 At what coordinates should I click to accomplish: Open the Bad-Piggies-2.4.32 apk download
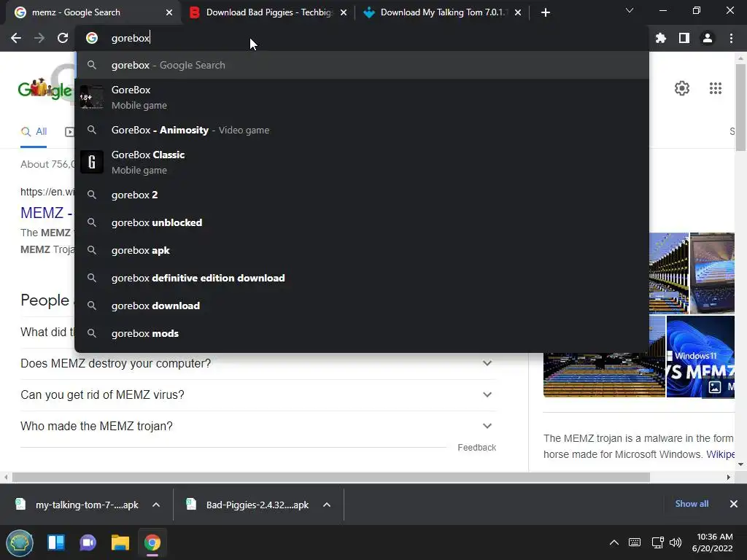[x=249, y=505]
